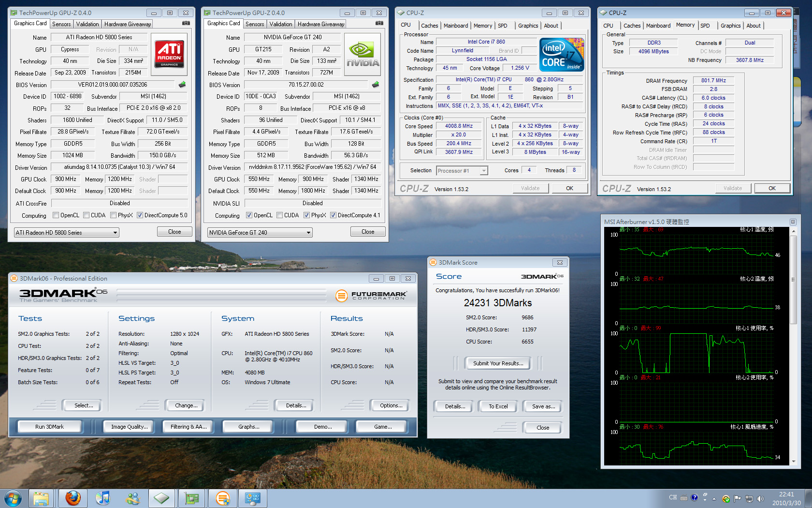The height and width of the screenshot is (508, 812).
Task: Click the BIOS save chip icon in ATI GPU-Z
Action: click(x=182, y=85)
